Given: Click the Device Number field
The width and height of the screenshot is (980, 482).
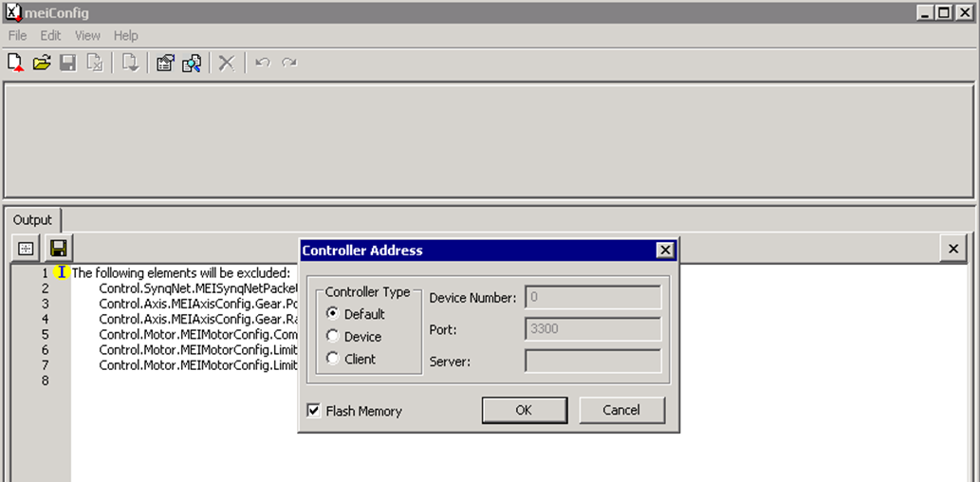Looking at the screenshot, I should click(593, 297).
